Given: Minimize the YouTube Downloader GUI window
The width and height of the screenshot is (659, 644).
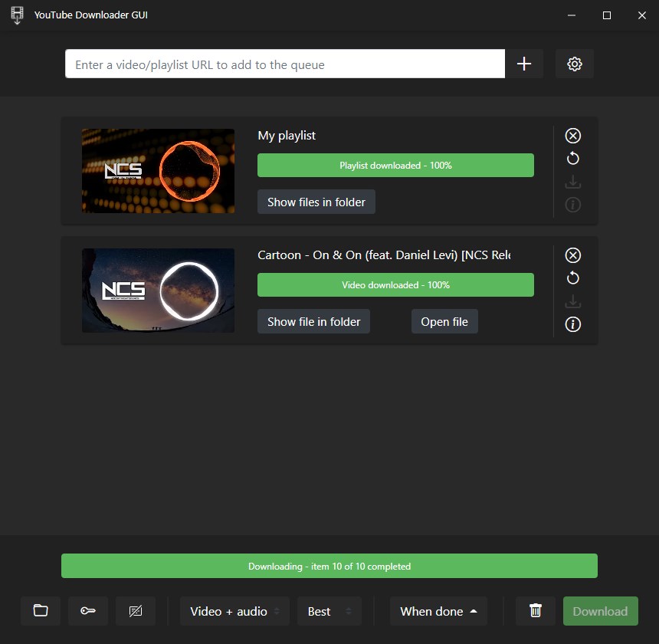Looking at the screenshot, I should pos(571,15).
